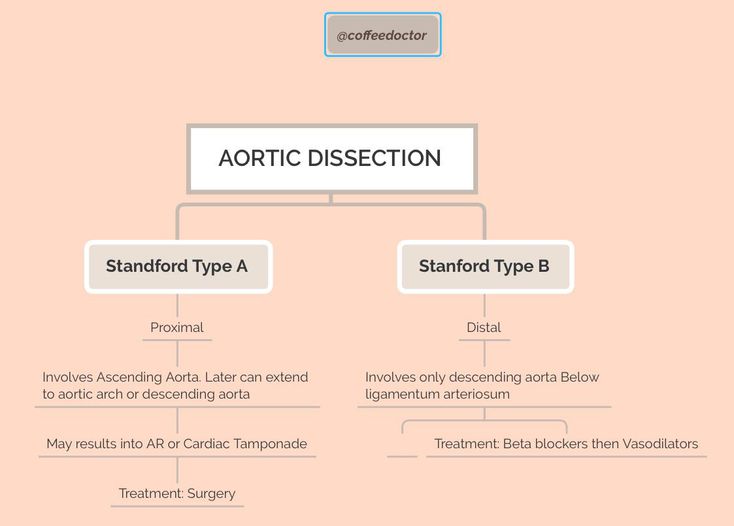Select the line joining Proximal to Ascending Aorta node

(177, 354)
